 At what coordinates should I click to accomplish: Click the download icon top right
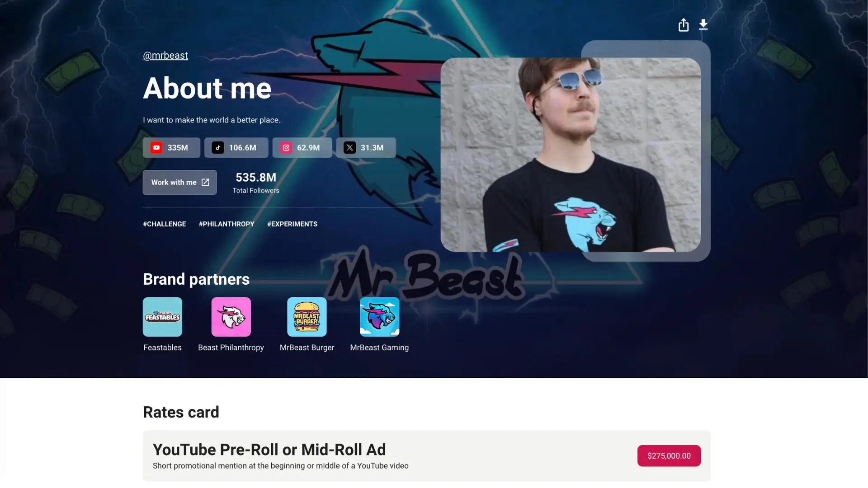coord(703,24)
